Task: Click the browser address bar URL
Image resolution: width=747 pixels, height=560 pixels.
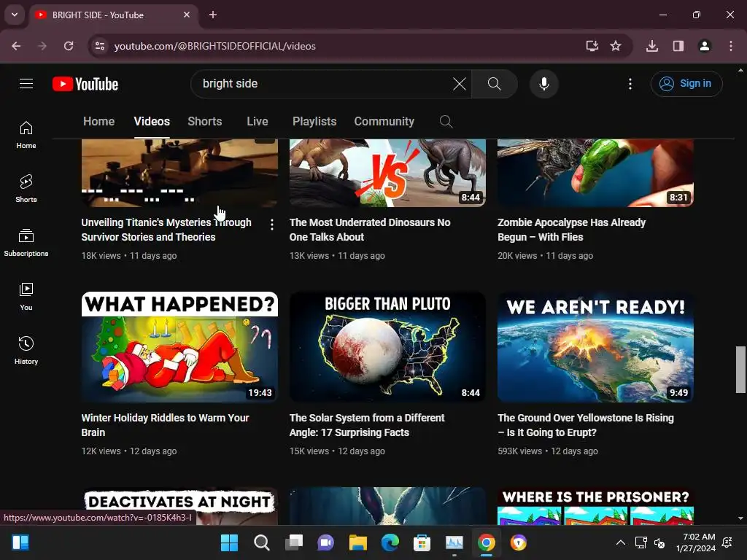Action: 215,46
